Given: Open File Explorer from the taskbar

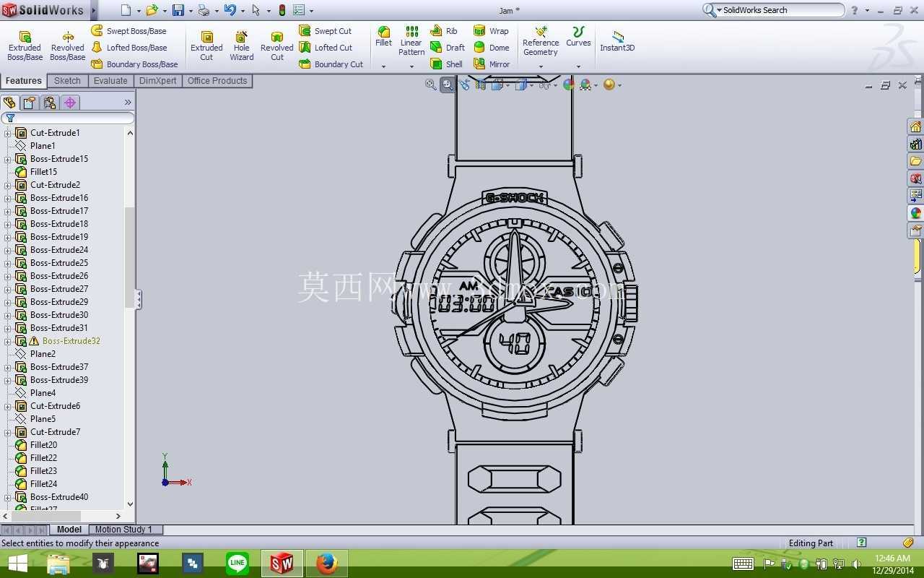Looking at the screenshot, I should pyautogui.click(x=58, y=564).
